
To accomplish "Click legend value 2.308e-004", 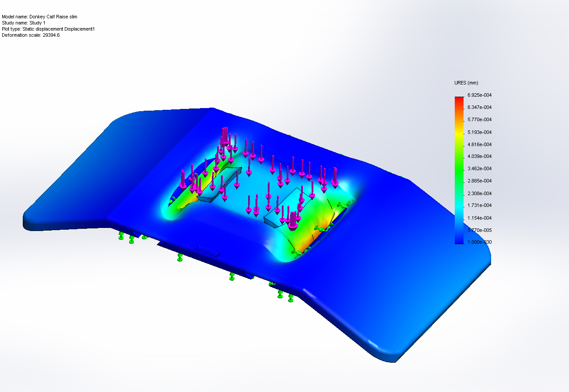I will (x=479, y=193).
